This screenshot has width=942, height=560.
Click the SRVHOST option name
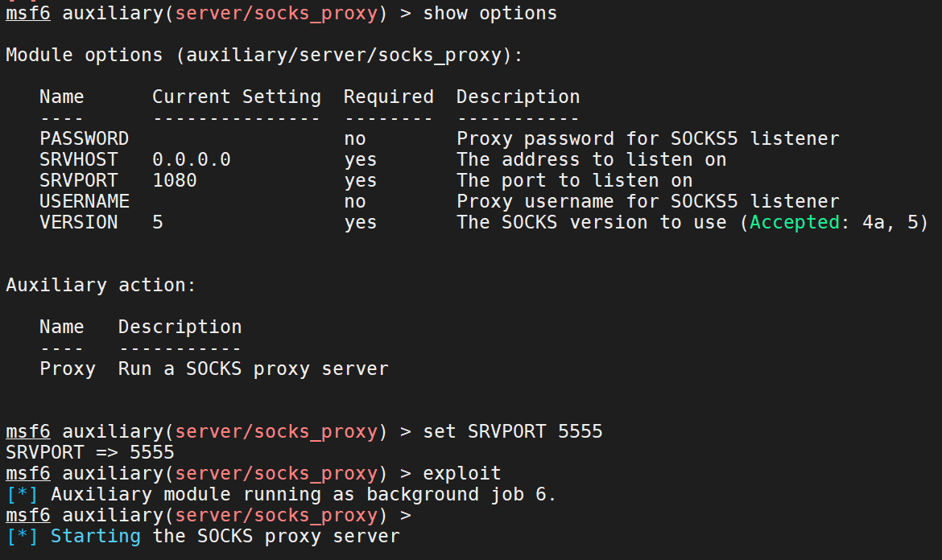(x=79, y=159)
